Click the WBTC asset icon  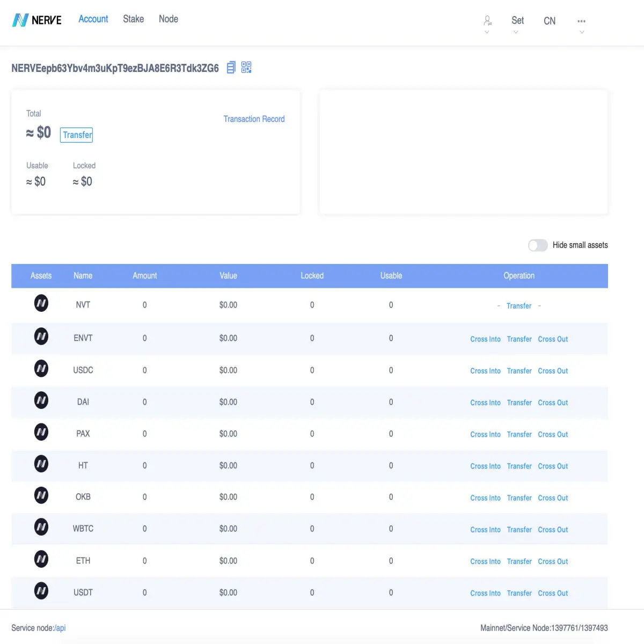coord(41,527)
